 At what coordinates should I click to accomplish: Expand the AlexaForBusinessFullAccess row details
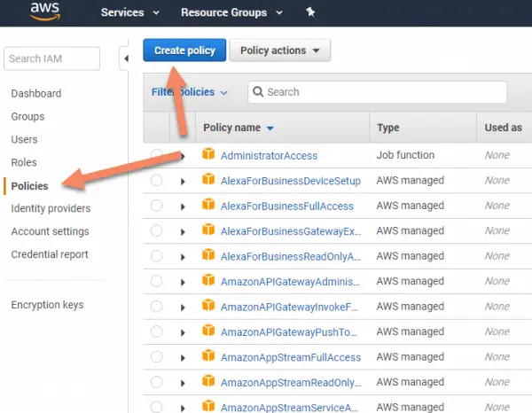(183, 206)
